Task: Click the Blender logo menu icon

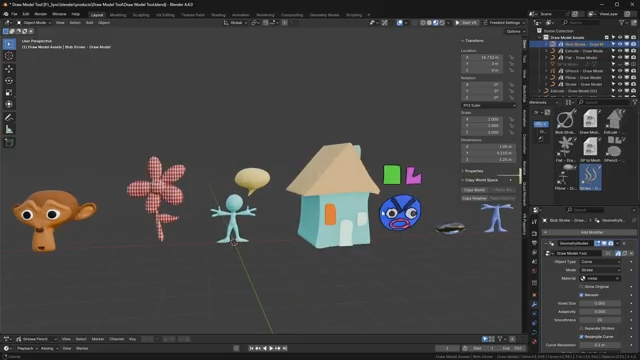Action: click(5, 14)
